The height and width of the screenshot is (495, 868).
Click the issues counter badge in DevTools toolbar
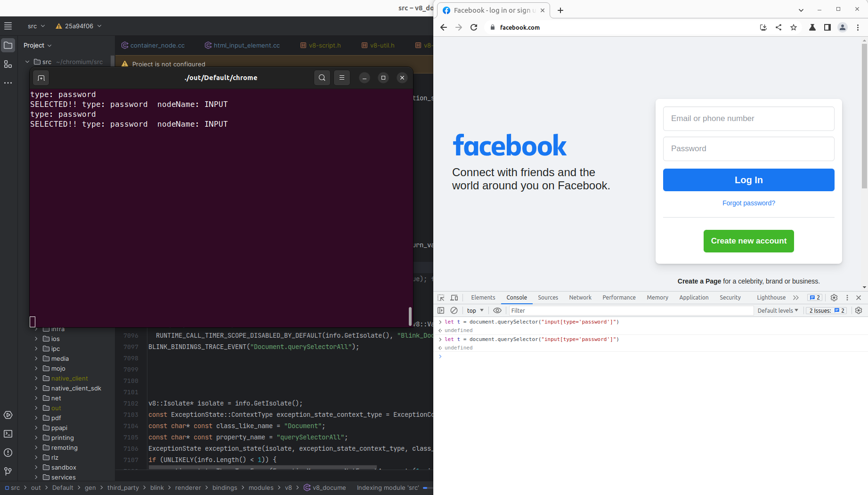click(x=815, y=298)
